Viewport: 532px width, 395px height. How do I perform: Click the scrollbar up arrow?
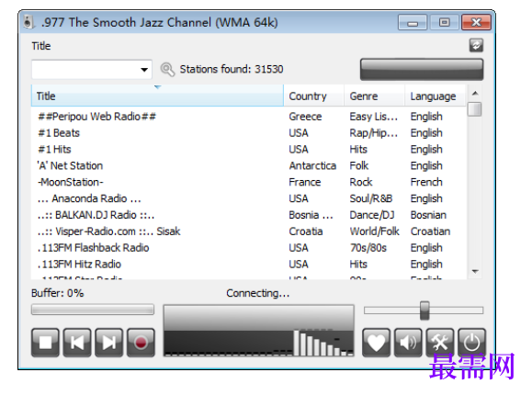coord(475,93)
